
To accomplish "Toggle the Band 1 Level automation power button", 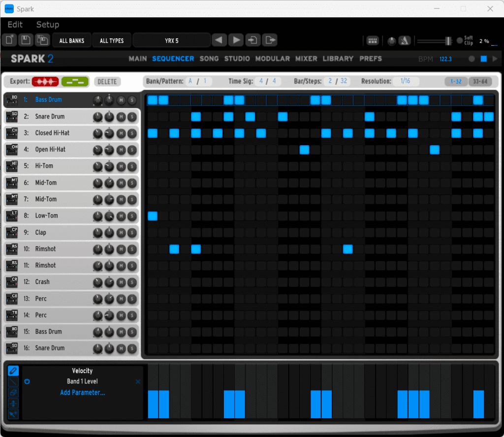I will 28,381.
